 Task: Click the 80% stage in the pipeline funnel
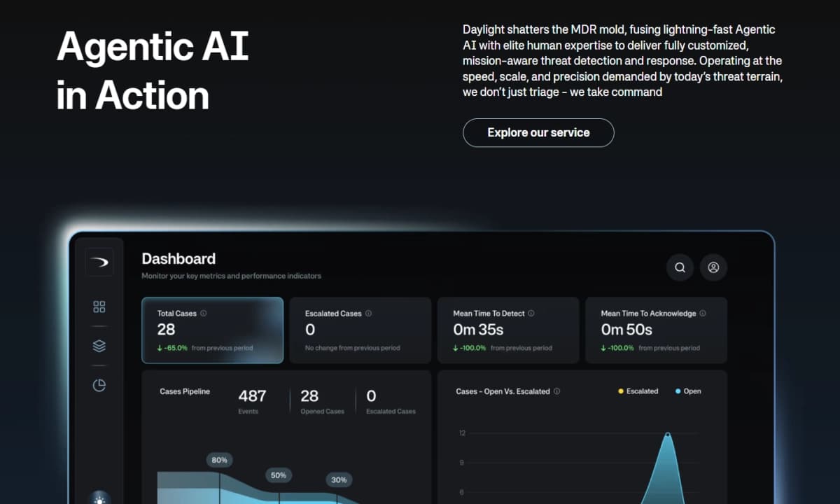tap(219, 460)
